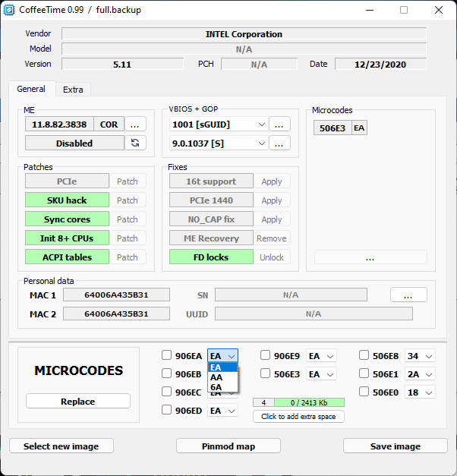The image size is (457, 476).
Task: Click the ME refresh icon button
Action: tap(135, 143)
